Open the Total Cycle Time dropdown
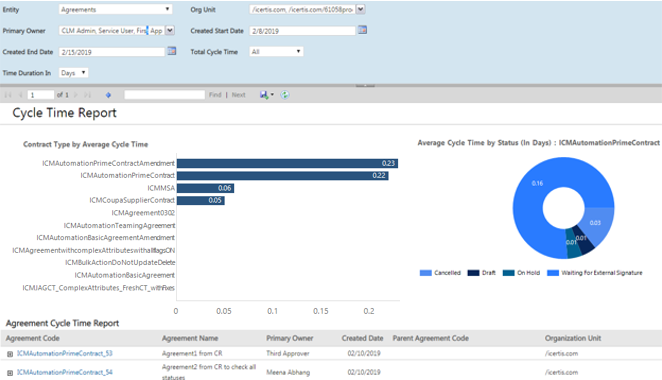The width and height of the screenshot is (662, 380). [276, 52]
